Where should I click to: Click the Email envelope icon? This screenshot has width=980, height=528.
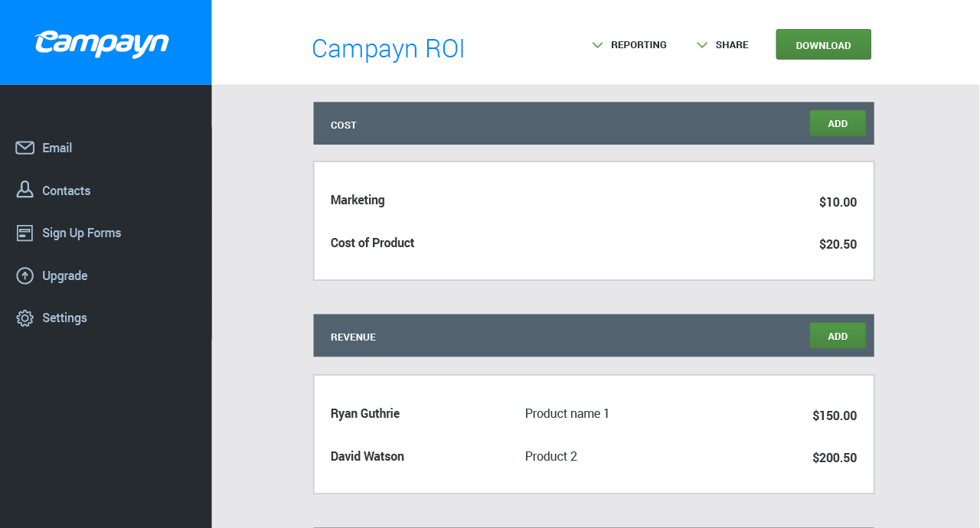coord(25,148)
